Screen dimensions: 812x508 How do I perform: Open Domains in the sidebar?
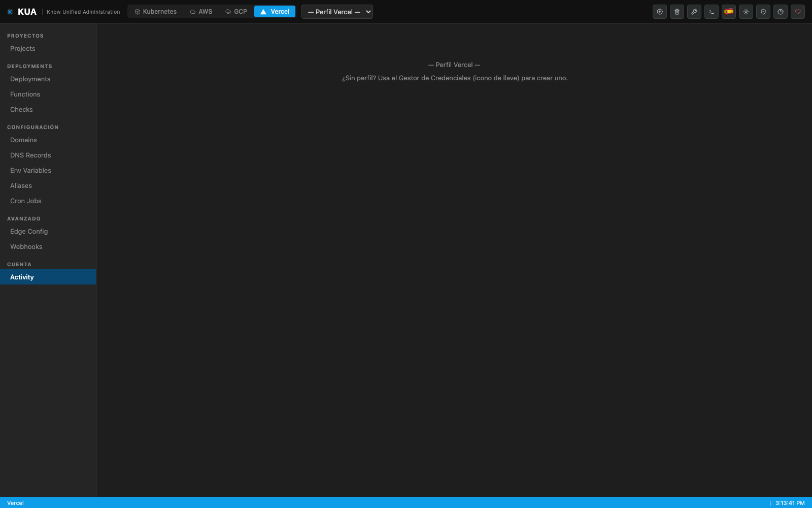(x=48, y=140)
